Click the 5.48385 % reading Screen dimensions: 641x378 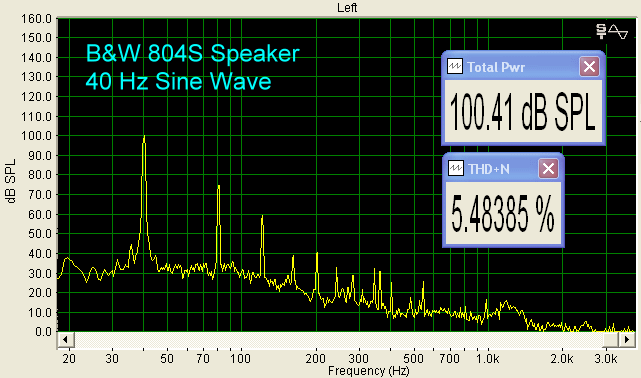coord(503,213)
